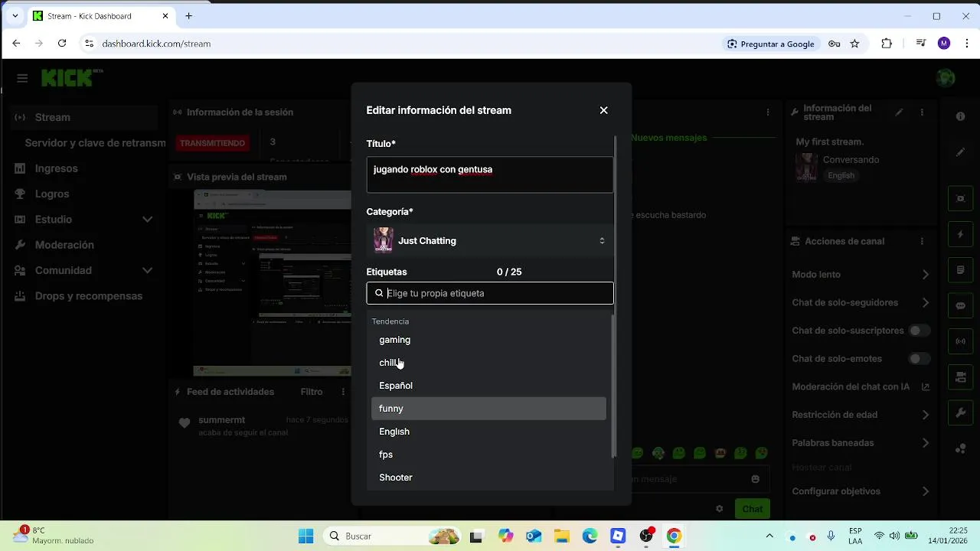Select the funny tag
980x551 pixels.
point(488,409)
